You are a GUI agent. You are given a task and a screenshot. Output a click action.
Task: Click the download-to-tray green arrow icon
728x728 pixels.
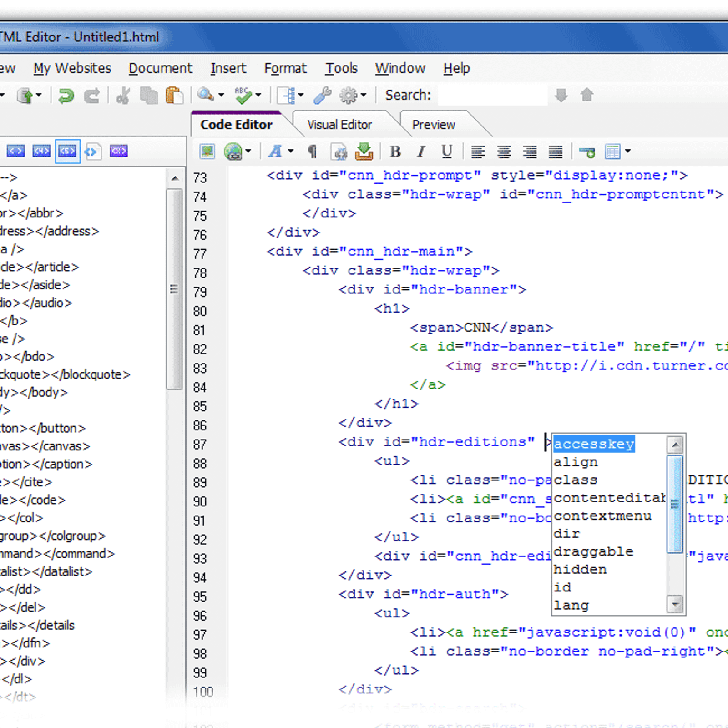coord(364,151)
